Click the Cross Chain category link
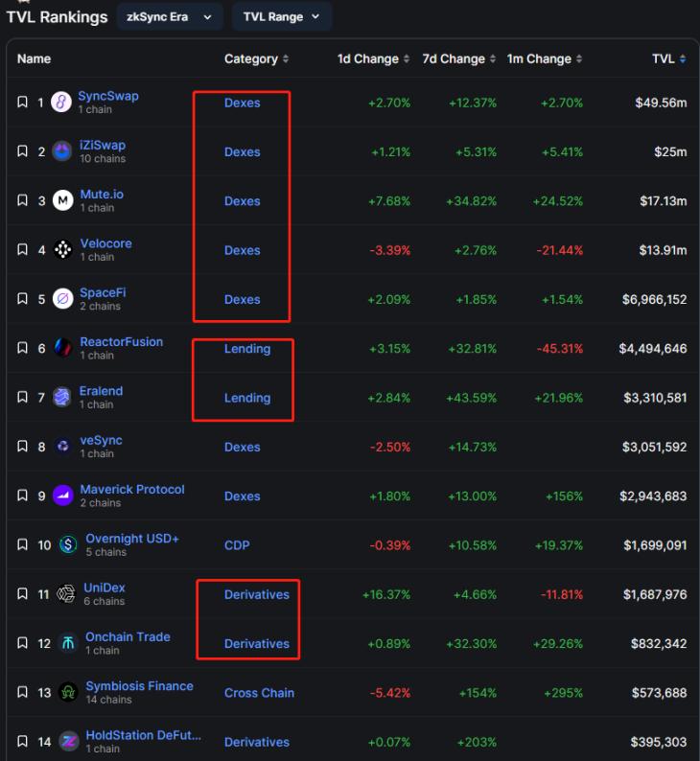The height and width of the screenshot is (761, 700). (259, 693)
